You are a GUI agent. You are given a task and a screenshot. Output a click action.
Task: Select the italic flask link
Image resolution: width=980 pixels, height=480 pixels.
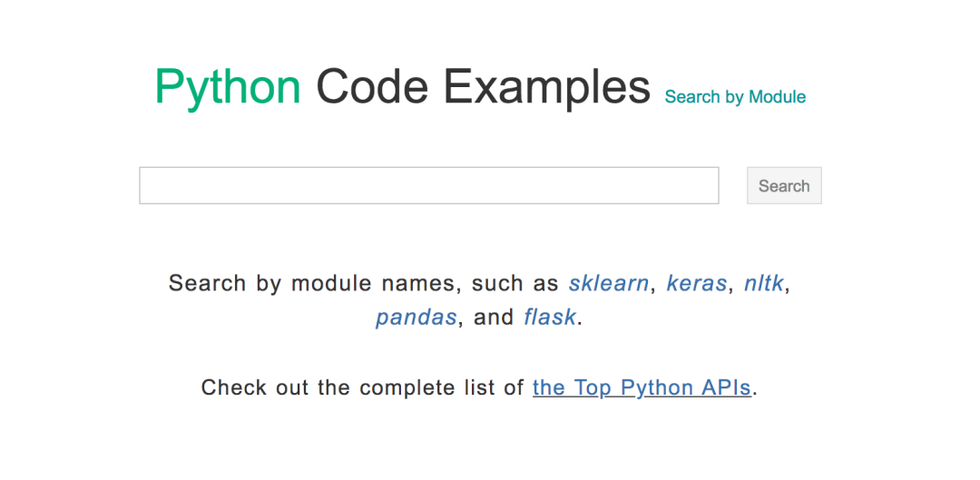tap(549, 318)
